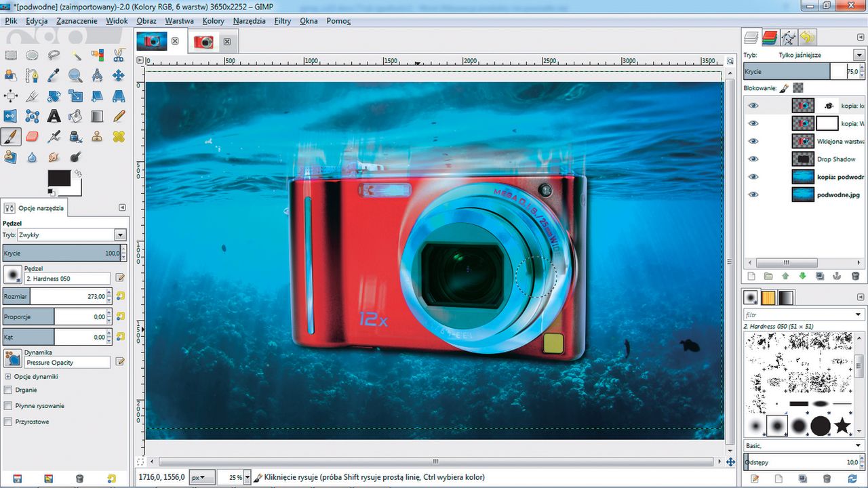The image size is (868, 488).
Task: Select the Measure compass tool
Action: point(97,75)
